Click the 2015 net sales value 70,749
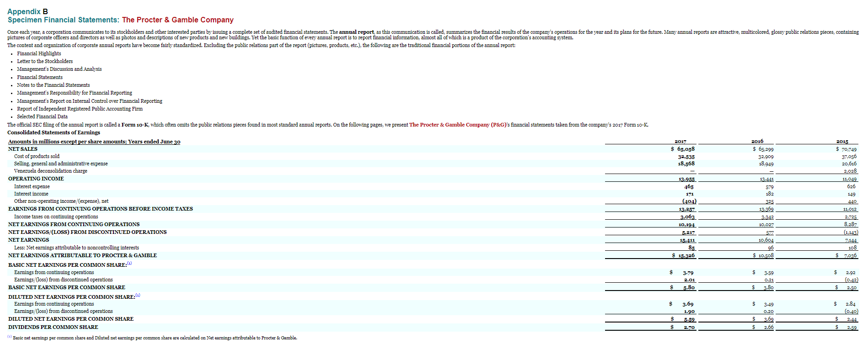868x349 pixels. point(849,149)
